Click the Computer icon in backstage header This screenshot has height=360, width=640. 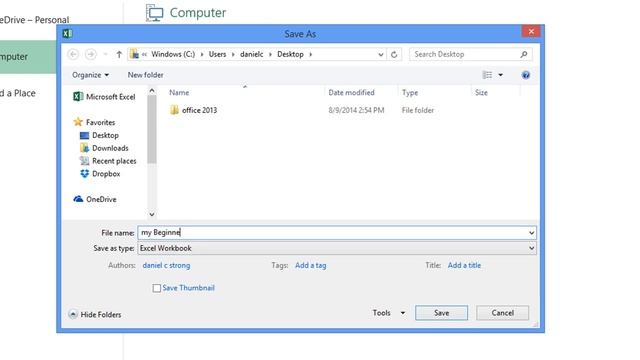pos(155,13)
